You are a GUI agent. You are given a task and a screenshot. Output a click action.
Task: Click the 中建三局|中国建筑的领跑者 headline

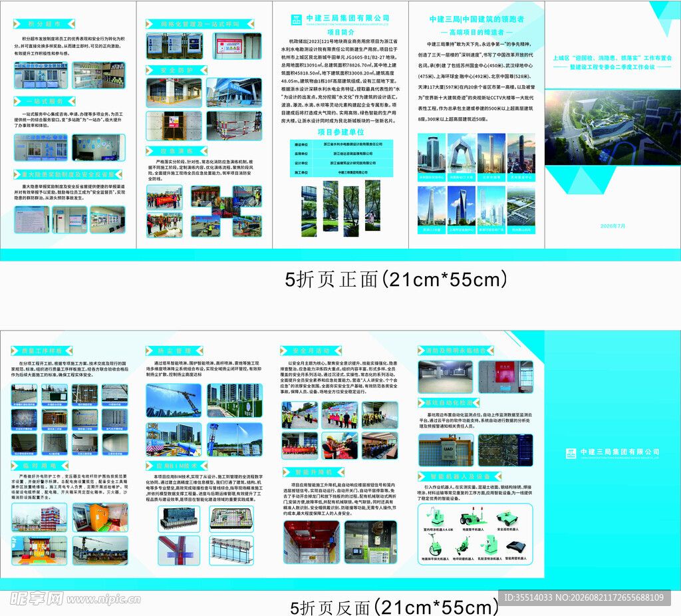(476, 19)
